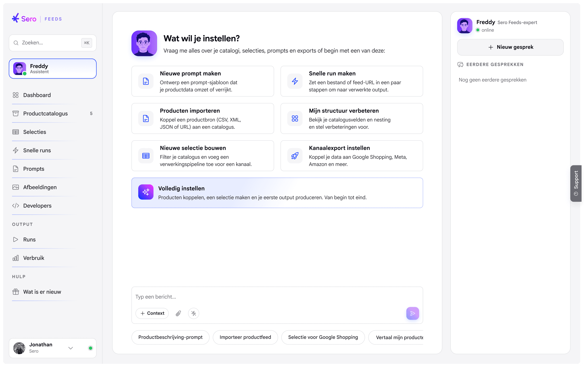Image resolution: width=588 pixels, height=367 pixels.
Task: Click the paperclip attachment icon
Action: [178, 313]
